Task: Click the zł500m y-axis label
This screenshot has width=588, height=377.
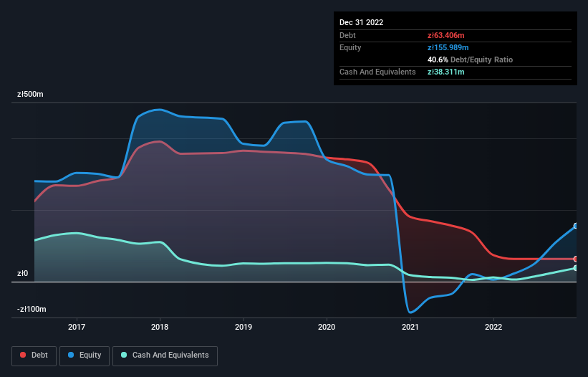Action: pos(30,94)
